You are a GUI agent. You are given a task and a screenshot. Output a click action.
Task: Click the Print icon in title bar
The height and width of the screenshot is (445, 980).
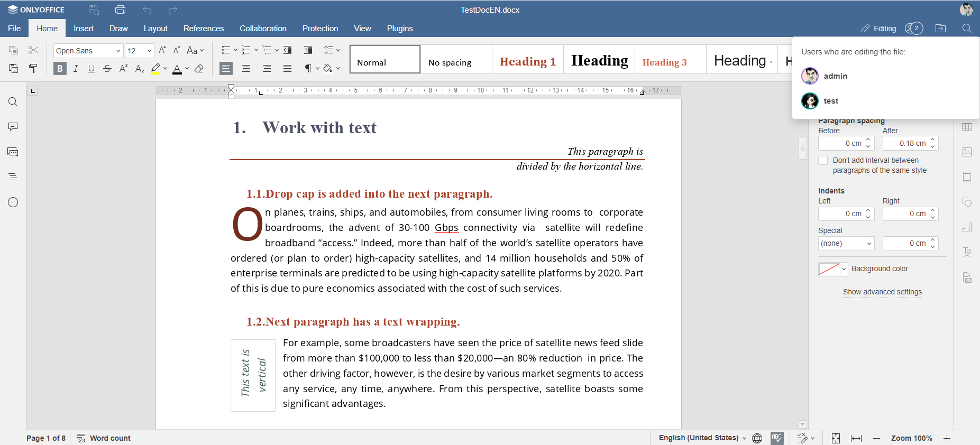click(x=120, y=10)
